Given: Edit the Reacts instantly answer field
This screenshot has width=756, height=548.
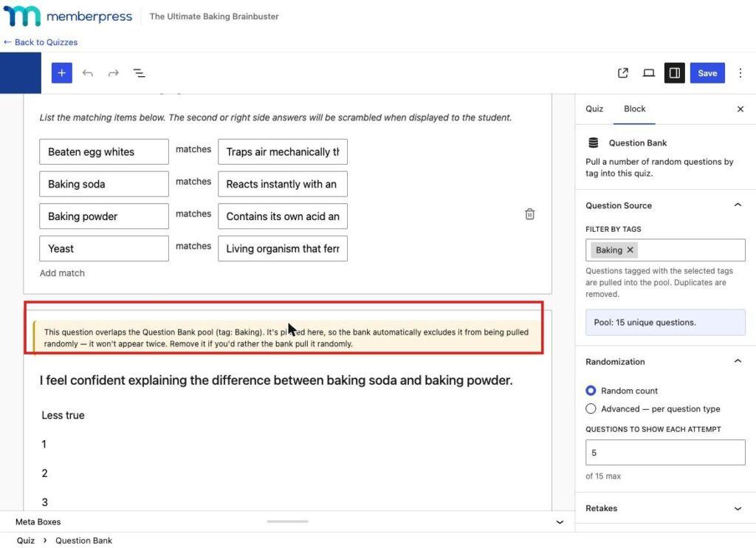Looking at the screenshot, I should pos(283,184).
